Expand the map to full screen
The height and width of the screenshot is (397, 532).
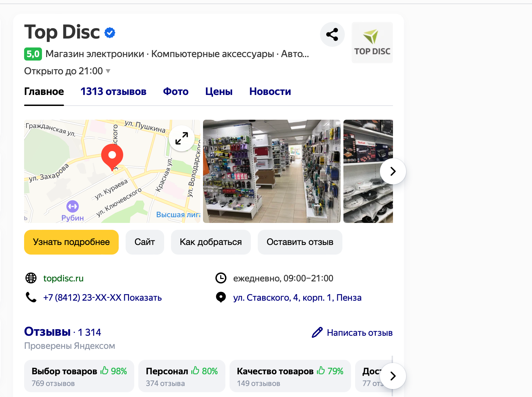coord(182,138)
